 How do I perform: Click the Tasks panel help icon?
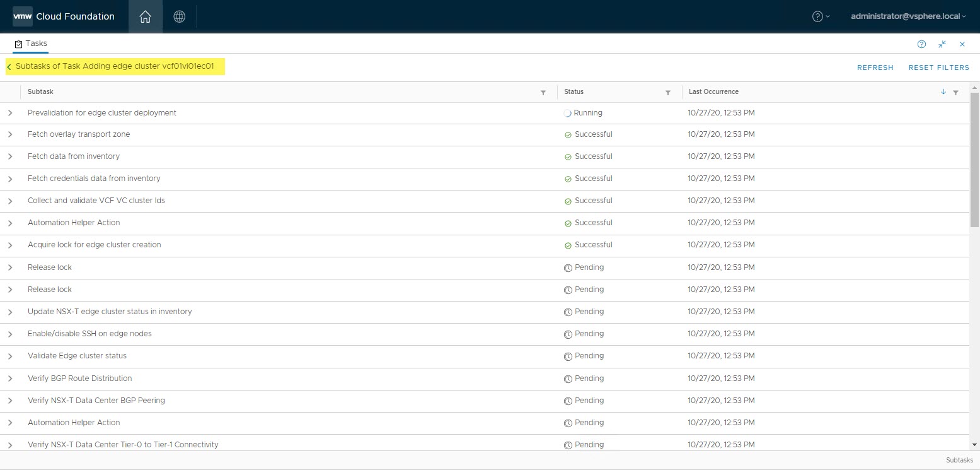click(x=921, y=44)
